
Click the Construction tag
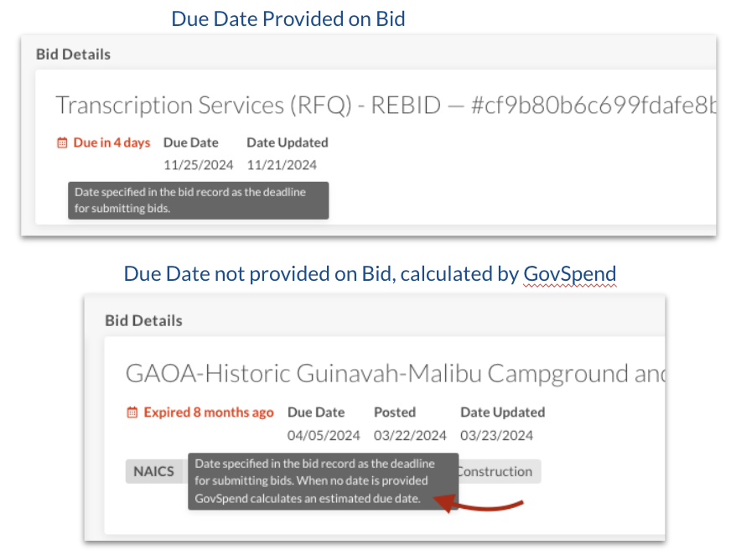(495, 471)
